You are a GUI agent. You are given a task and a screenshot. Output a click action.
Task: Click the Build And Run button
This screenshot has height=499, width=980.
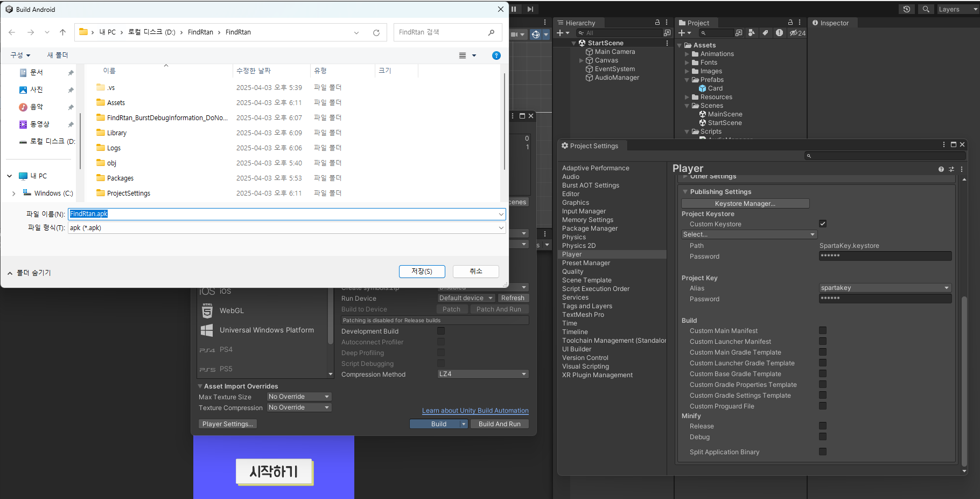(500, 424)
